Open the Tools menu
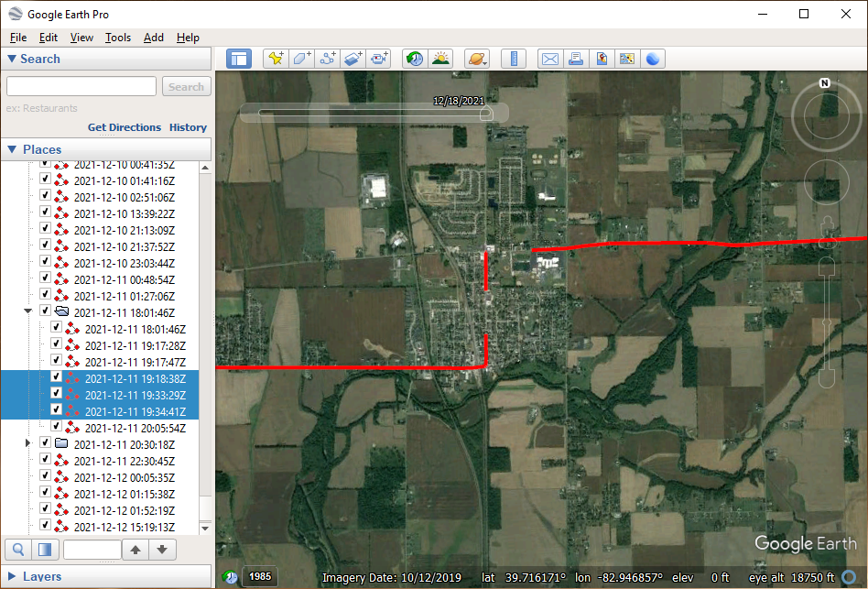Screen dimensions: 868x589 [118, 38]
